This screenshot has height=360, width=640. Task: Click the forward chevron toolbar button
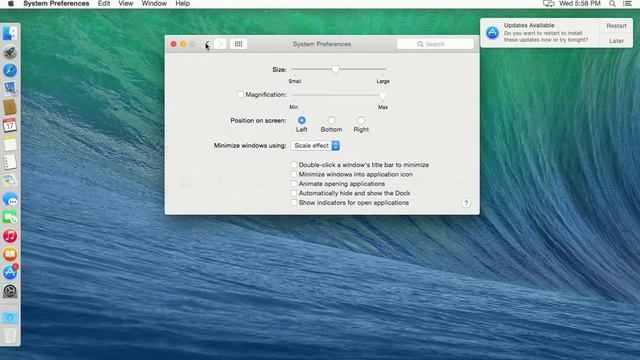point(220,44)
